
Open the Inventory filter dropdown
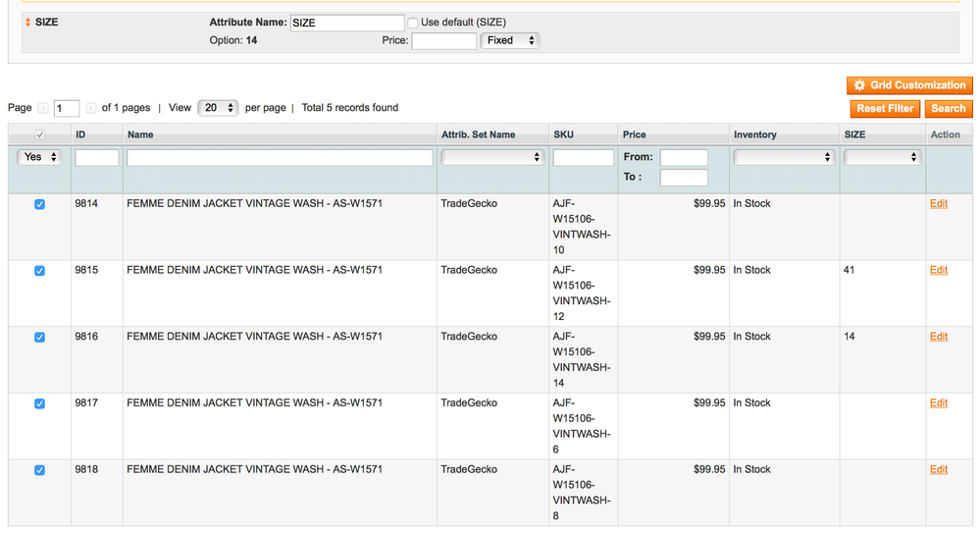(784, 157)
